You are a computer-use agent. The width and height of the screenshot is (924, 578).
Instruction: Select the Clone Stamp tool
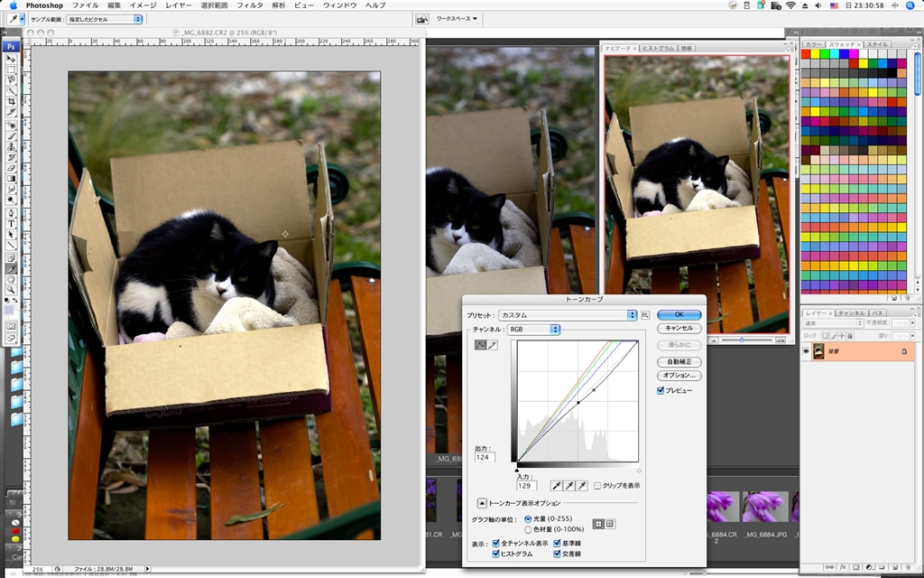[x=11, y=146]
